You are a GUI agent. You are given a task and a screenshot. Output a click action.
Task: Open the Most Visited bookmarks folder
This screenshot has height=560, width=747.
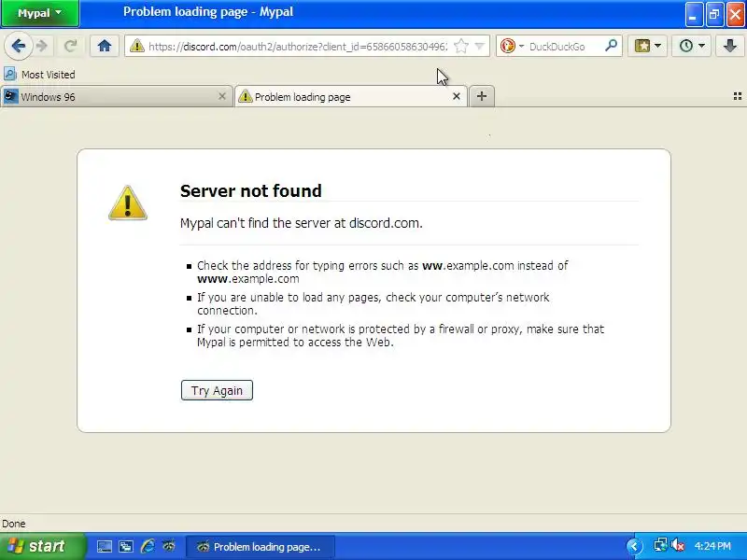coord(39,75)
